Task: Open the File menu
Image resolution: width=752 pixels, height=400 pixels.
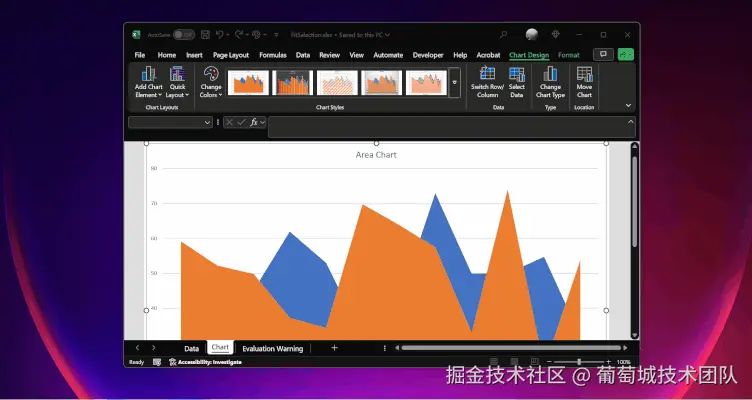Action: [x=140, y=55]
